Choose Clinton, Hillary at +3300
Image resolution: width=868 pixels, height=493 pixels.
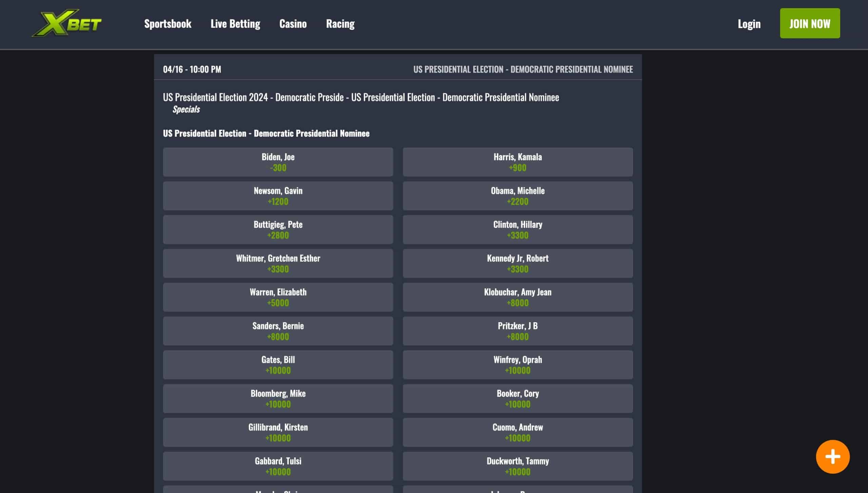(x=518, y=230)
